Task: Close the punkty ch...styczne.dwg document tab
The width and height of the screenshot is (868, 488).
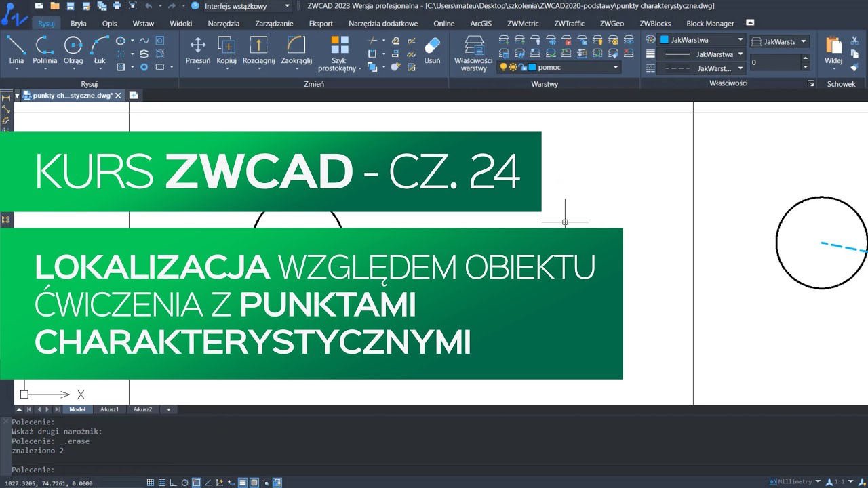Action: tap(118, 96)
